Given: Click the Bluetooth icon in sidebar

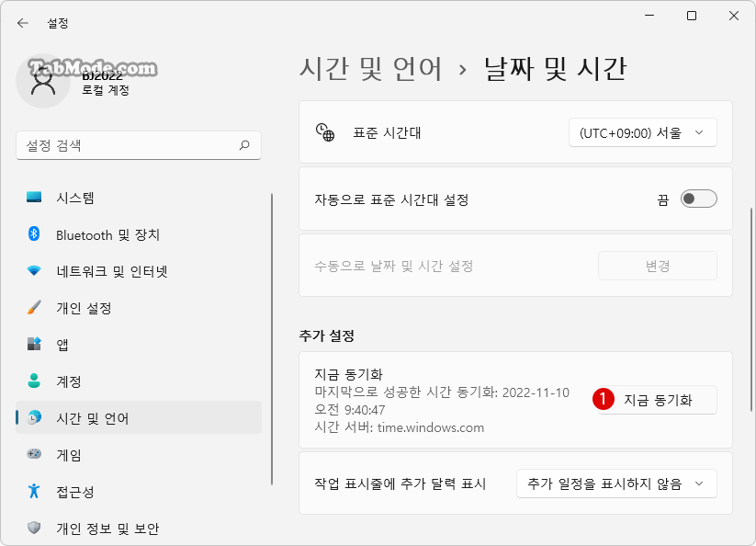Looking at the screenshot, I should [x=34, y=233].
